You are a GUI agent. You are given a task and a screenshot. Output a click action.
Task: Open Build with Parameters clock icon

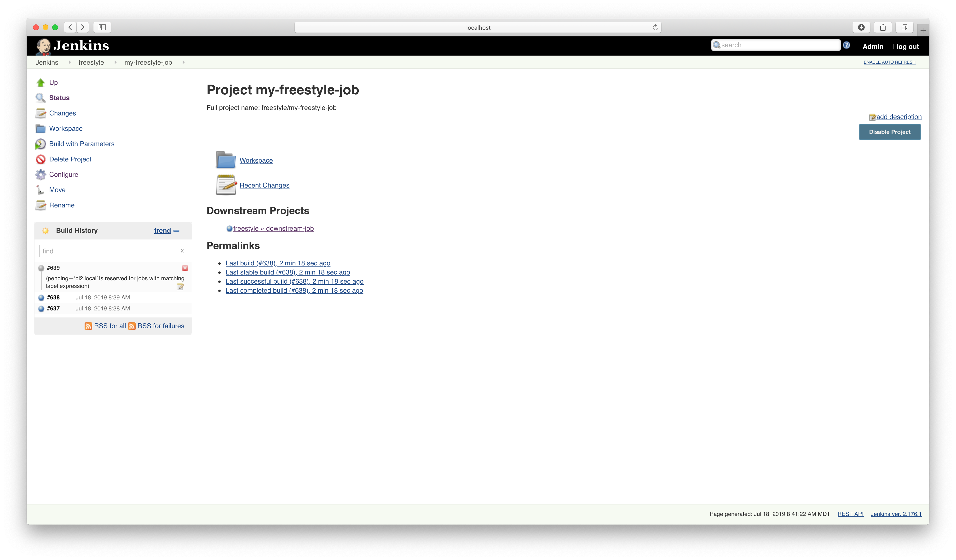pyautogui.click(x=40, y=144)
